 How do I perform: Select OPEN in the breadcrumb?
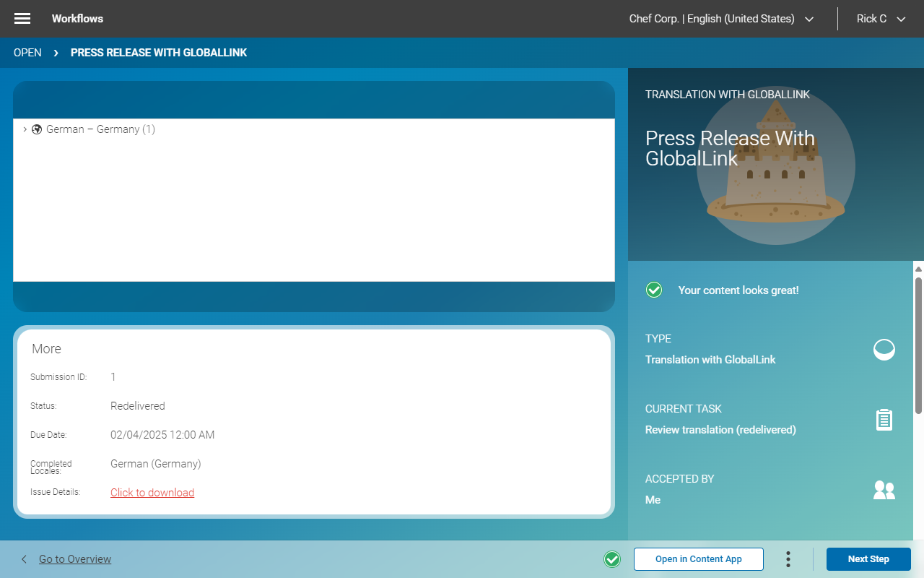27,52
